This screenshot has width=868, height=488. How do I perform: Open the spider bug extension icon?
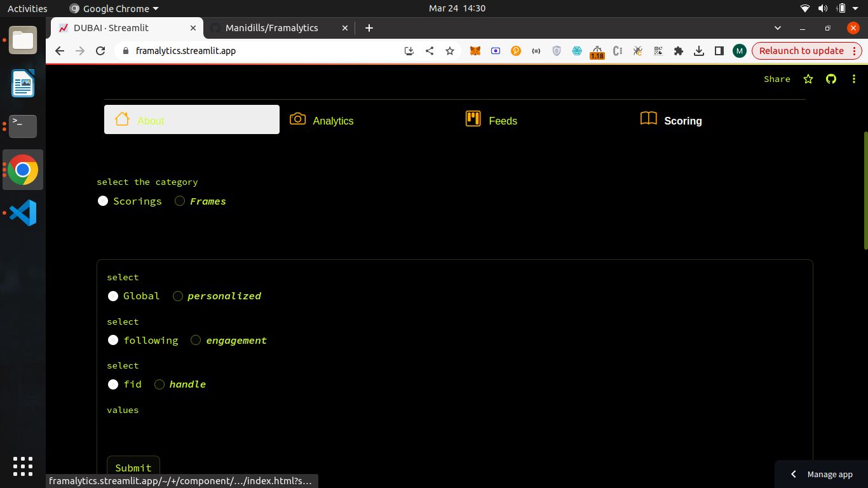coord(638,51)
